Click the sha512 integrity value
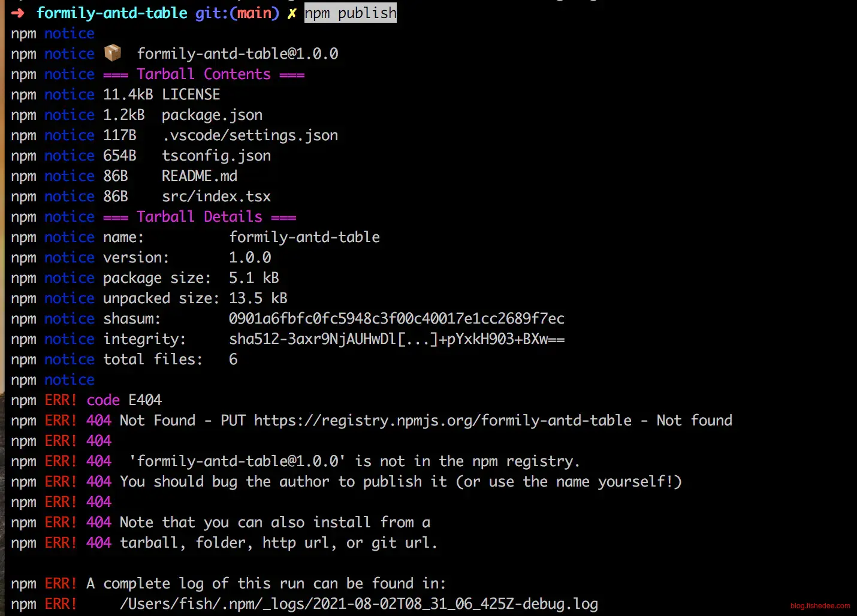This screenshot has width=857, height=616. [396, 339]
